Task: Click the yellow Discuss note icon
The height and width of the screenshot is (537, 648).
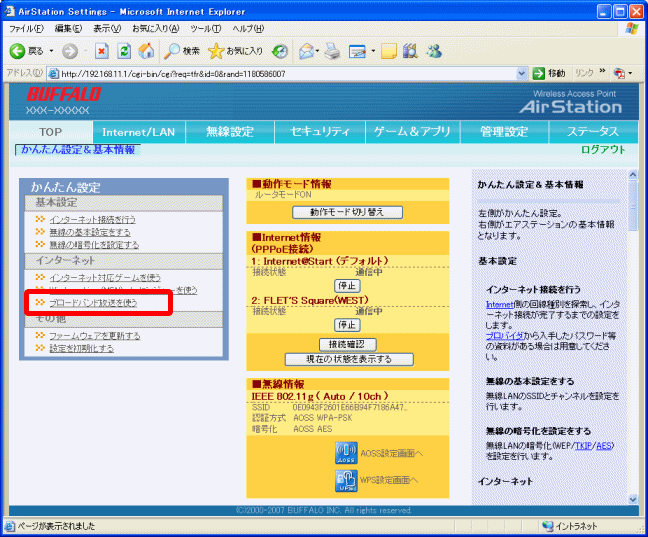Action: (x=388, y=51)
